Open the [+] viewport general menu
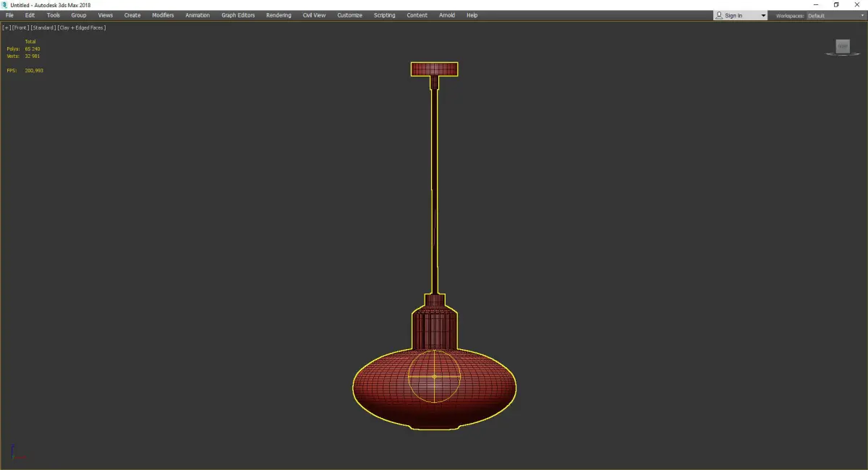Image resolution: width=868 pixels, height=470 pixels. 7,27
